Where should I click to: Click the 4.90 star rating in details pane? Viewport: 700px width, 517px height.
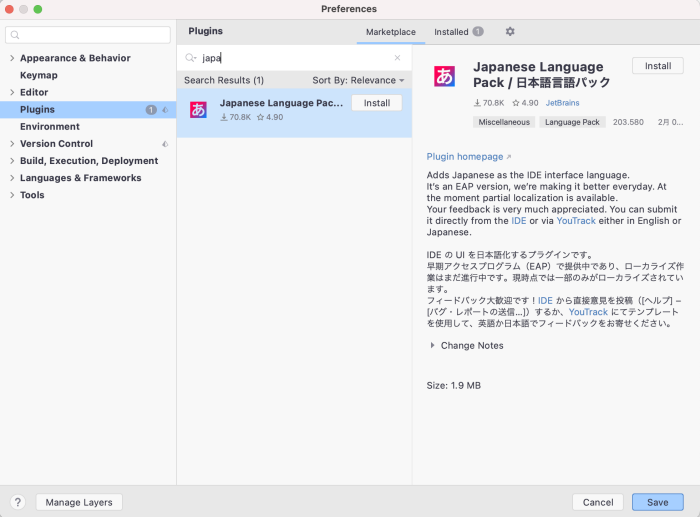click(525, 103)
